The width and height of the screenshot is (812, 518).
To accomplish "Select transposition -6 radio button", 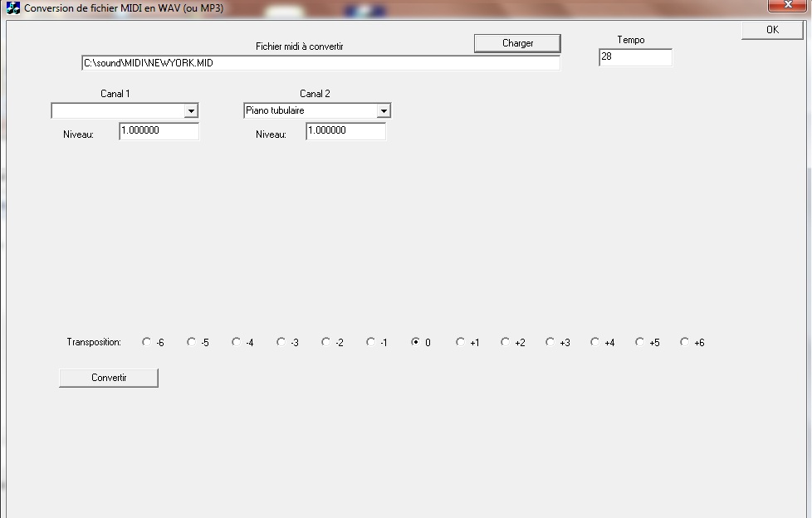I will tap(147, 342).
